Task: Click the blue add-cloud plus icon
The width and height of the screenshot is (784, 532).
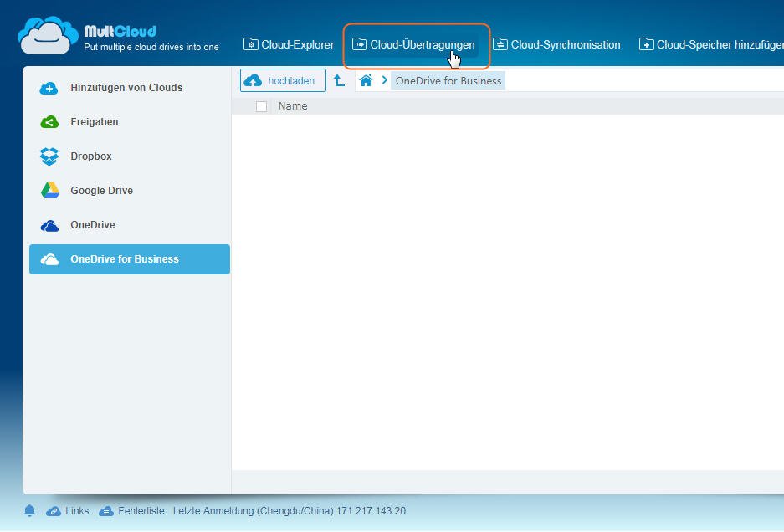Action: (x=49, y=89)
